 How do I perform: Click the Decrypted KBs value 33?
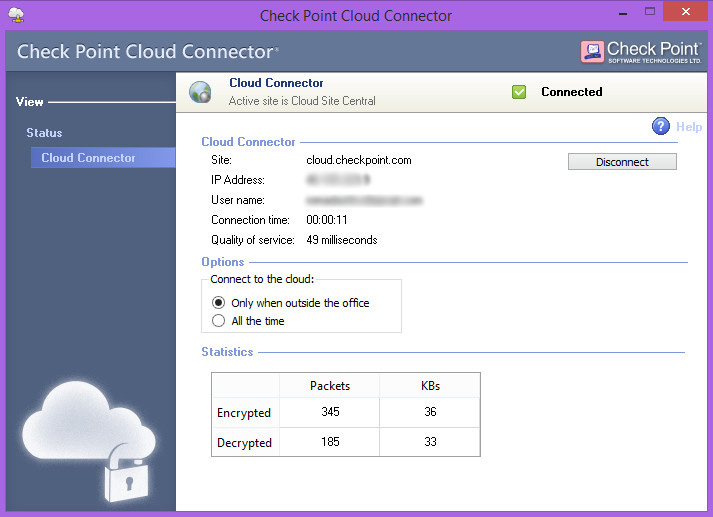point(430,442)
